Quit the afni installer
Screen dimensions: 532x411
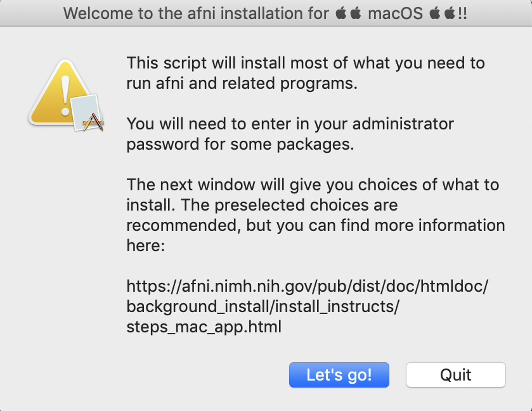pos(455,375)
